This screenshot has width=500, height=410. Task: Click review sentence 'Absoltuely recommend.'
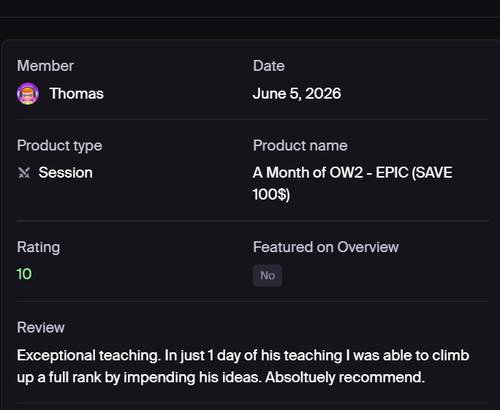345,377
